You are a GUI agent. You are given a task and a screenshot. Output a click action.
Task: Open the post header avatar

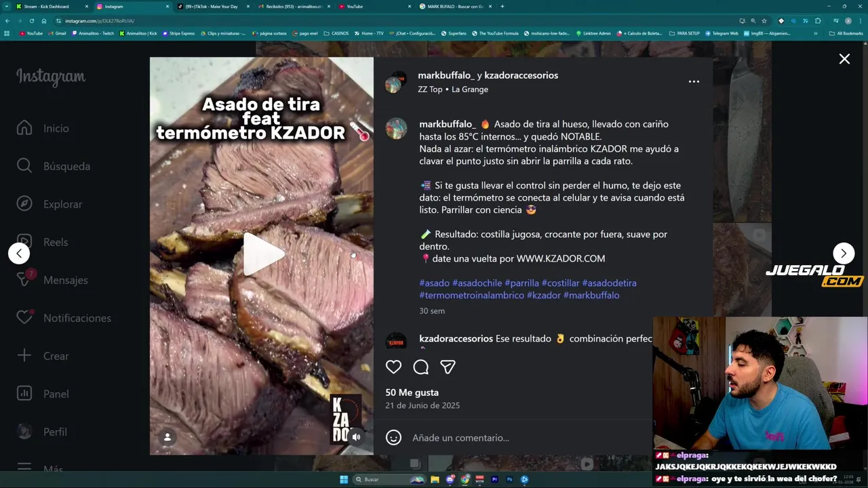coord(396,82)
